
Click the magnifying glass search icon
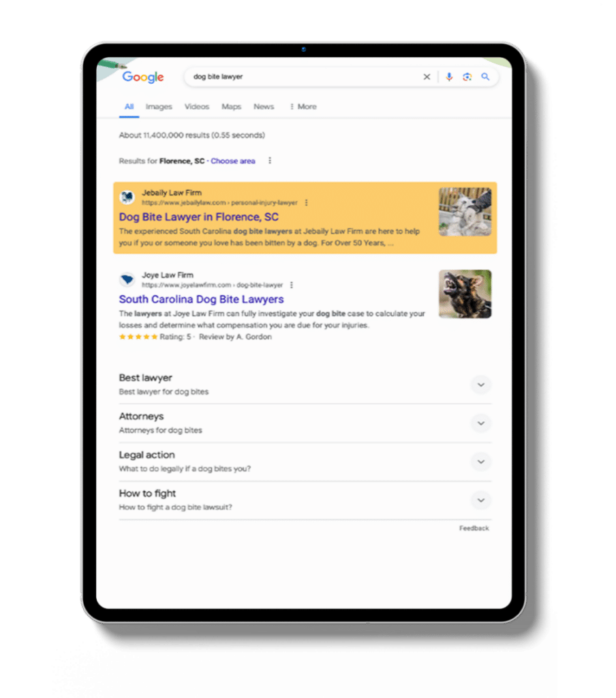[x=485, y=76]
